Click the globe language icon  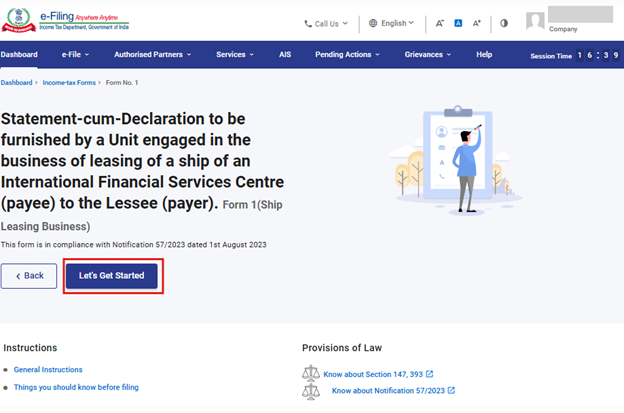pos(373,23)
